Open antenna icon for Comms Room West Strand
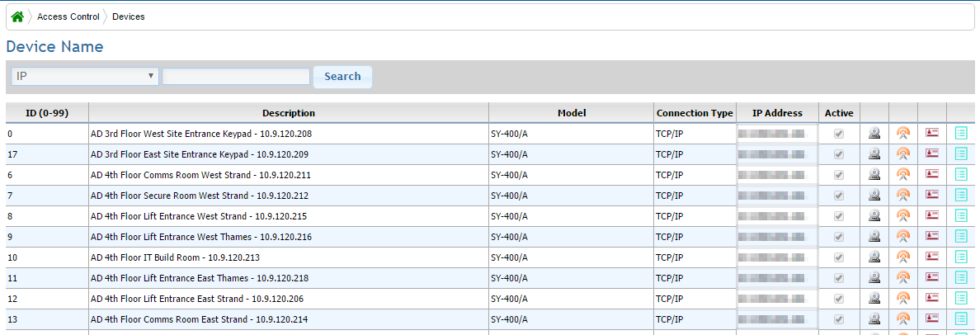The height and width of the screenshot is (335, 980). click(x=903, y=174)
